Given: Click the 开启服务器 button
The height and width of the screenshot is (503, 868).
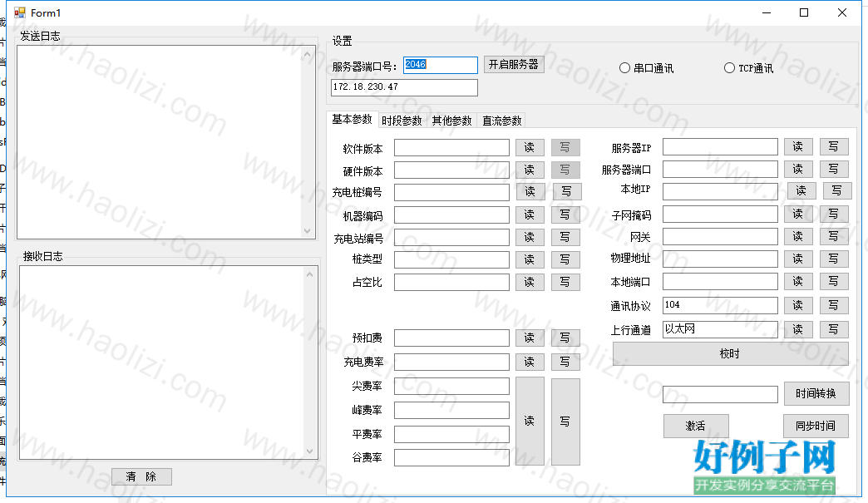Looking at the screenshot, I should (514, 65).
